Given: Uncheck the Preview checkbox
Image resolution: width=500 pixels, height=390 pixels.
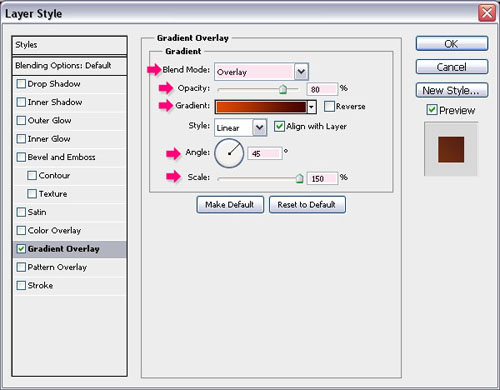Looking at the screenshot, I should click(432, 110).
